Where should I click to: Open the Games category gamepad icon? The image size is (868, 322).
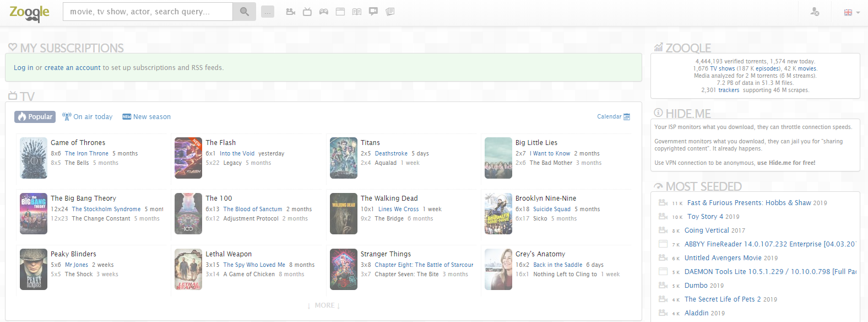[324, 12]
